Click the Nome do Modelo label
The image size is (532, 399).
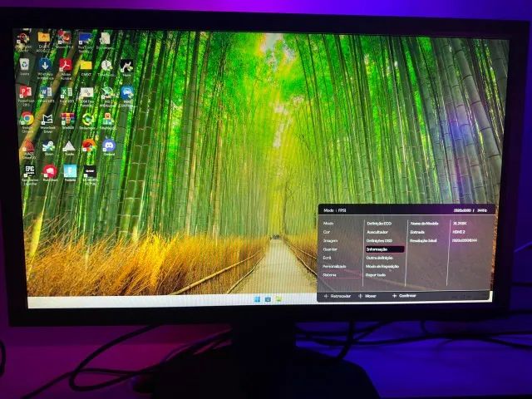tap(425, 224)
